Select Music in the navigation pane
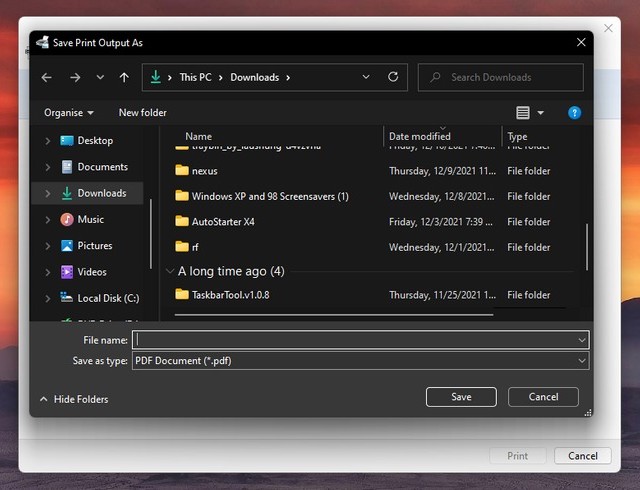 coord(91,219)
